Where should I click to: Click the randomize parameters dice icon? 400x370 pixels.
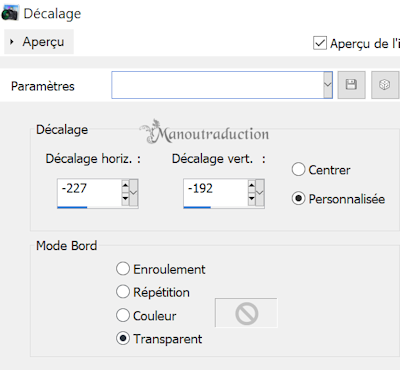click(385, 85)
